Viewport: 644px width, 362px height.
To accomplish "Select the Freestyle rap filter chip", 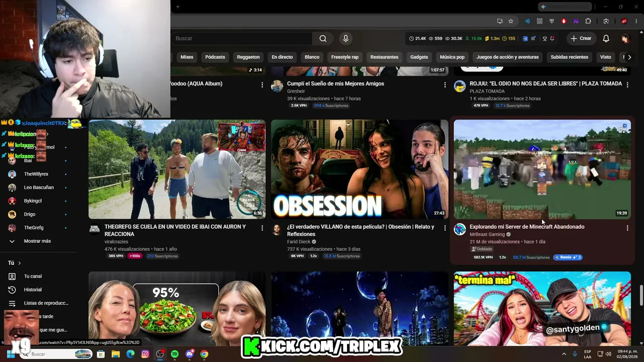I will click(345, 57).
